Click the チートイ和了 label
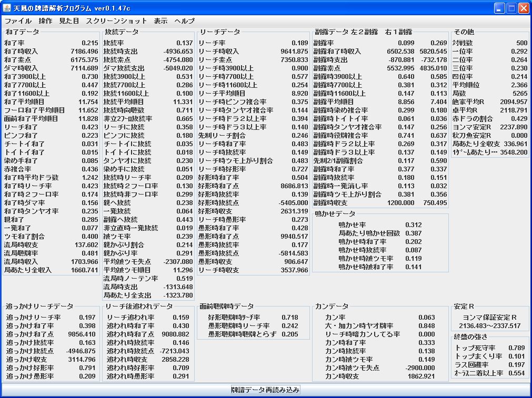Viewport: 532px width, 398px height. point(24,144)
